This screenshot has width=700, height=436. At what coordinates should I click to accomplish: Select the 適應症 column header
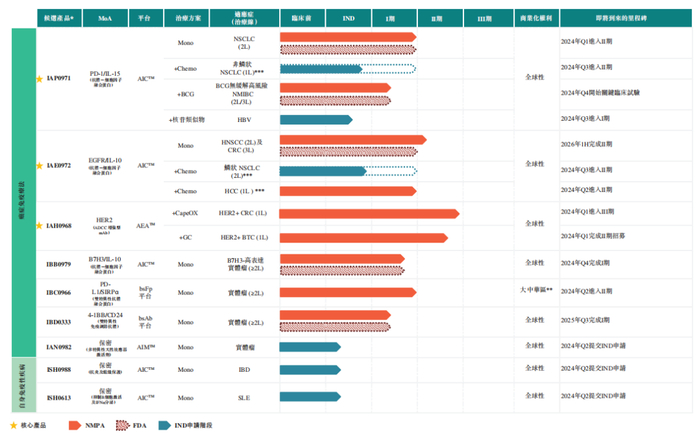point(244,18)
